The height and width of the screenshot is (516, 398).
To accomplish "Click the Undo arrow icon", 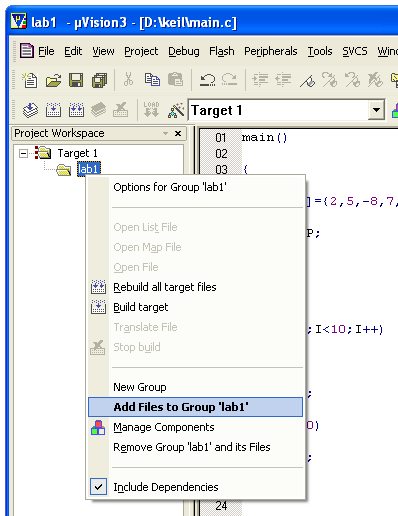I will 207,80.
